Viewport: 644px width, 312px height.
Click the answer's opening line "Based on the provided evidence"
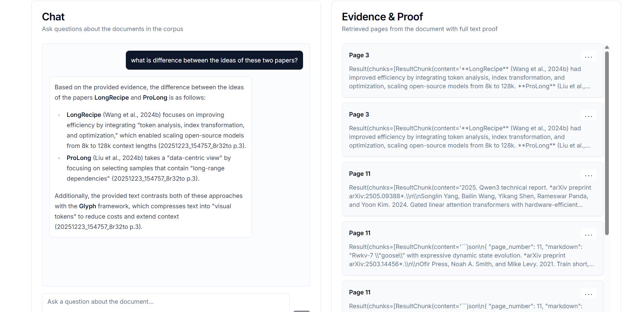[149, 92]
